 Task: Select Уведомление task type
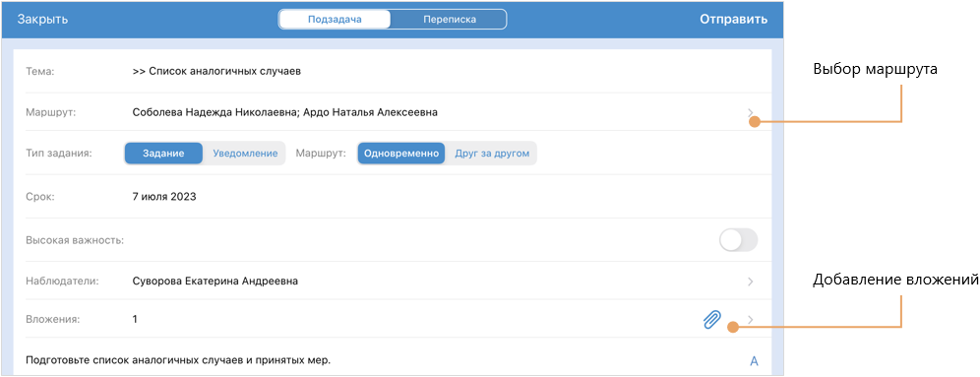(245, 154)
